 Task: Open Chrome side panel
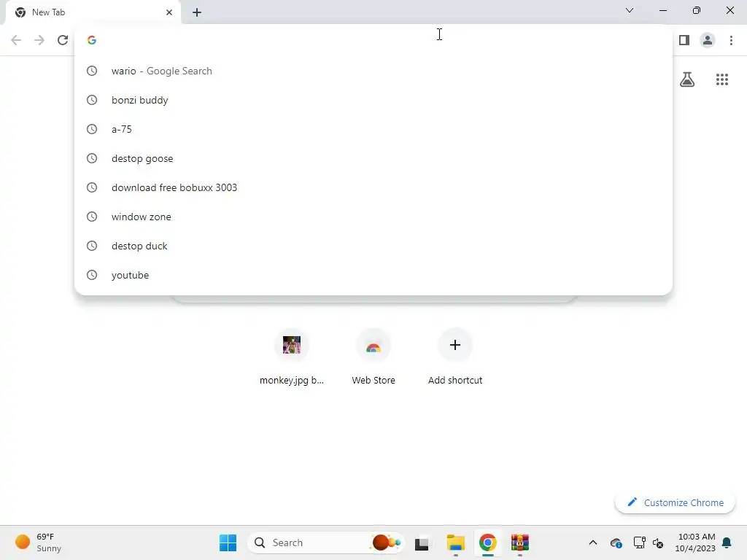684,40
